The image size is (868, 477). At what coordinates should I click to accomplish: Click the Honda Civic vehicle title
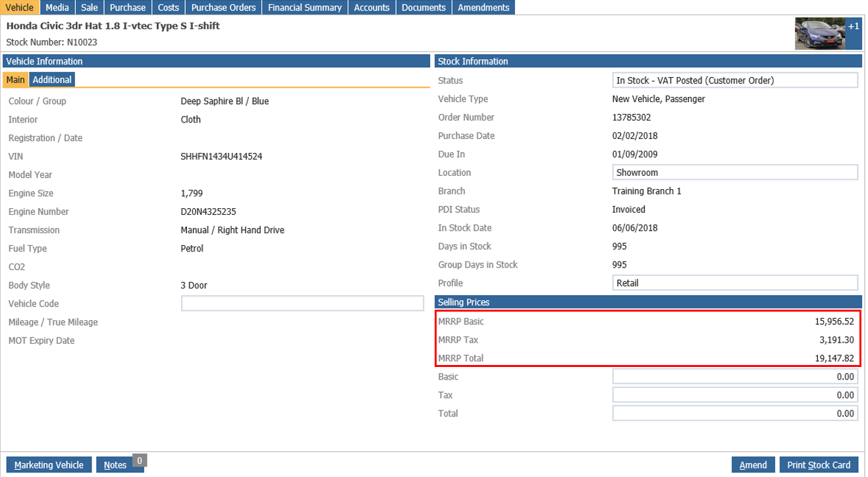click(x=113, y=26)
